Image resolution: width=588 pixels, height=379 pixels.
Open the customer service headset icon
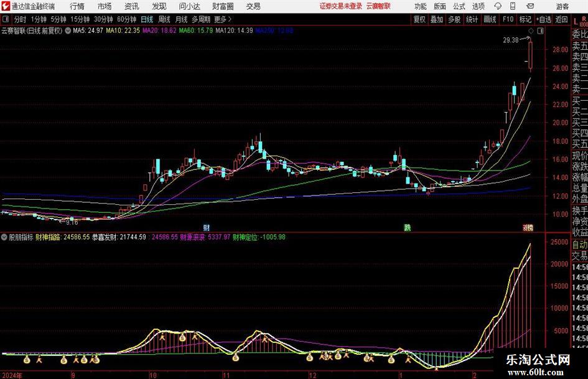(x=498, y=6)
